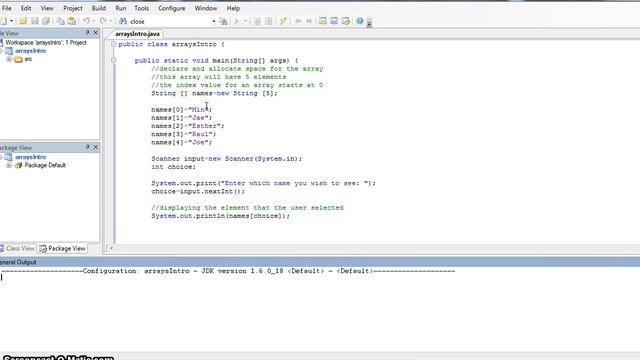Click the Save toolbar icon
This screenshot has height=360, width=640.
[x=35, y=21]
